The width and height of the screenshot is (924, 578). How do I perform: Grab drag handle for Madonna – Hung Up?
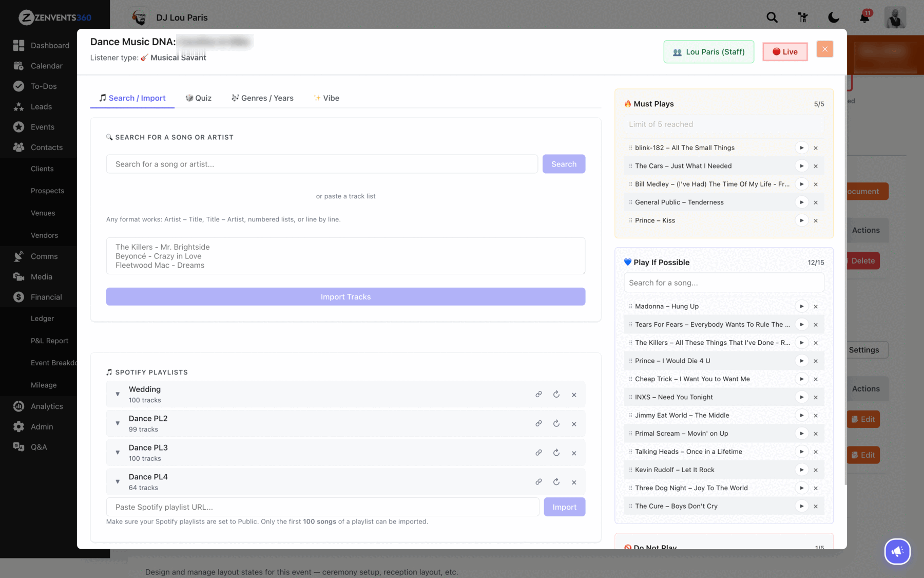pyautogui.click(x=630, y=306)
